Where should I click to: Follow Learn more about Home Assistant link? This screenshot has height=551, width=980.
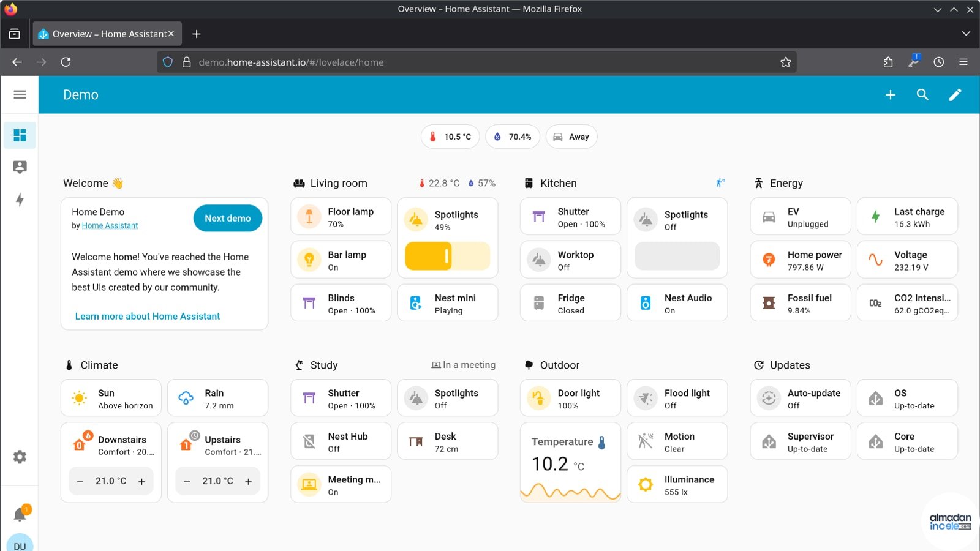point(148,316)
